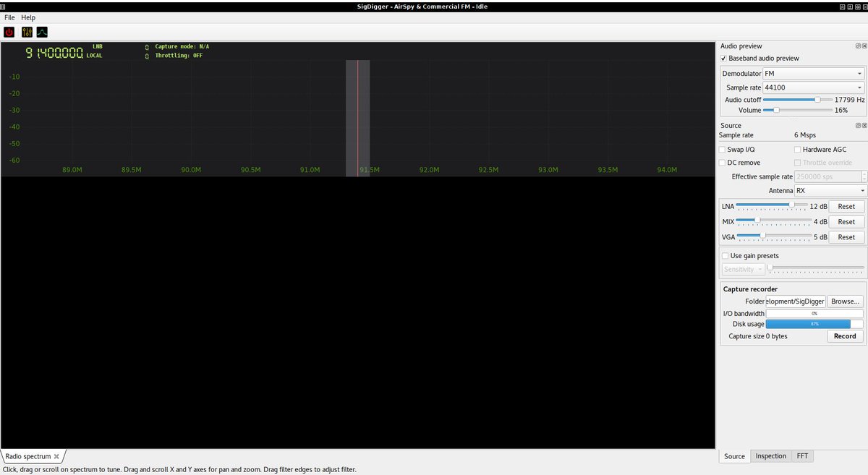The height and width of the screenshot is (475, 868).
Task: Enable Swap I/Q
Action: pos(721,149)
